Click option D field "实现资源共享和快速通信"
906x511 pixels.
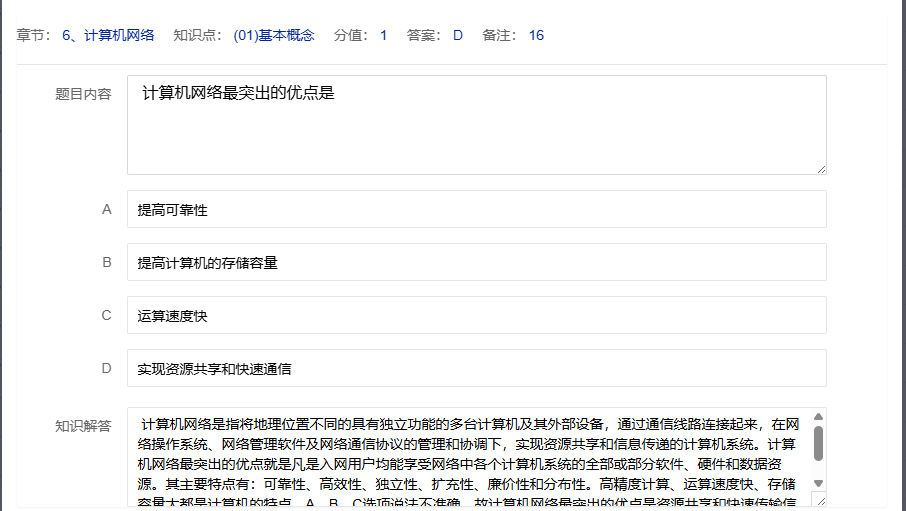pos(476,369)
